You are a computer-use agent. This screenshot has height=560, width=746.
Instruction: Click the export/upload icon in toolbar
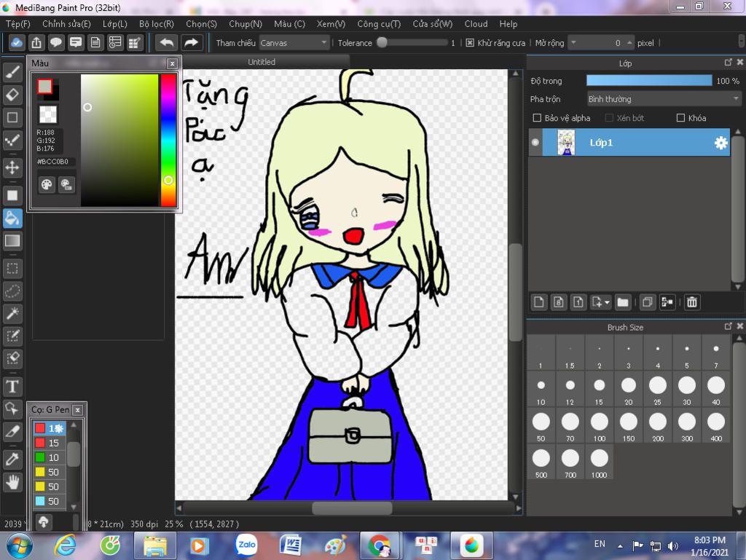click(36, 43)
